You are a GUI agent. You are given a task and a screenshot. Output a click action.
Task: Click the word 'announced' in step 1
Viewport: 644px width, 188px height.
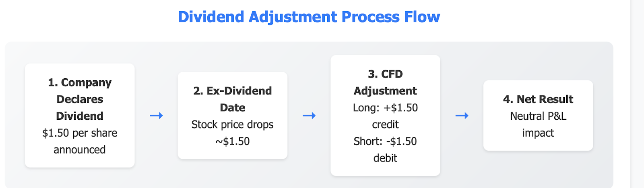pos(80,150)
